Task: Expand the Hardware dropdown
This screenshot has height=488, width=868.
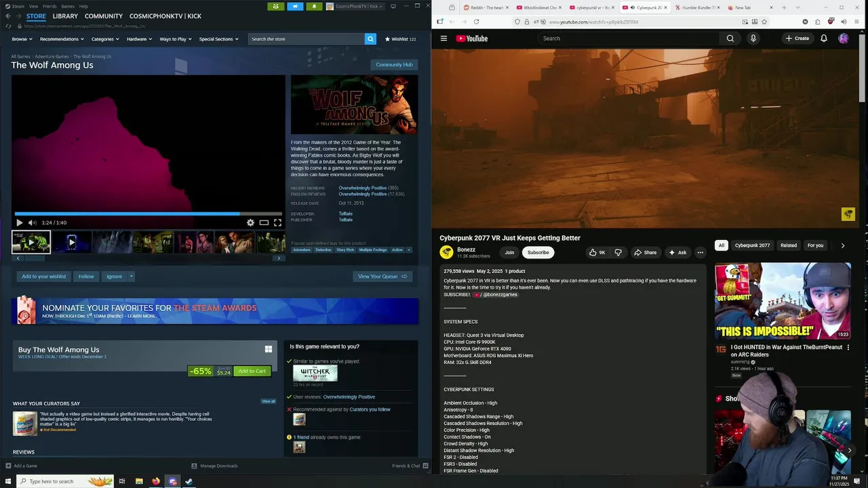Action: (x=139, y=39)
